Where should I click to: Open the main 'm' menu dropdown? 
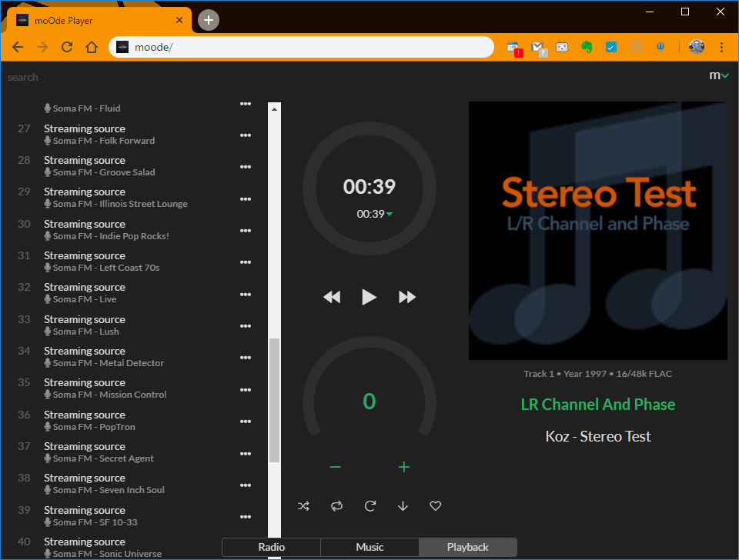(719, 75)
